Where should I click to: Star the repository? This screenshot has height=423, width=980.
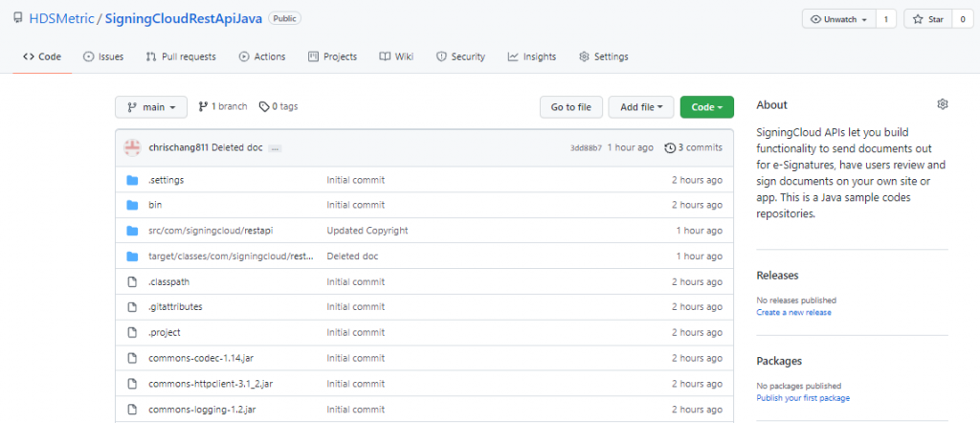click(x=928, y=19)
